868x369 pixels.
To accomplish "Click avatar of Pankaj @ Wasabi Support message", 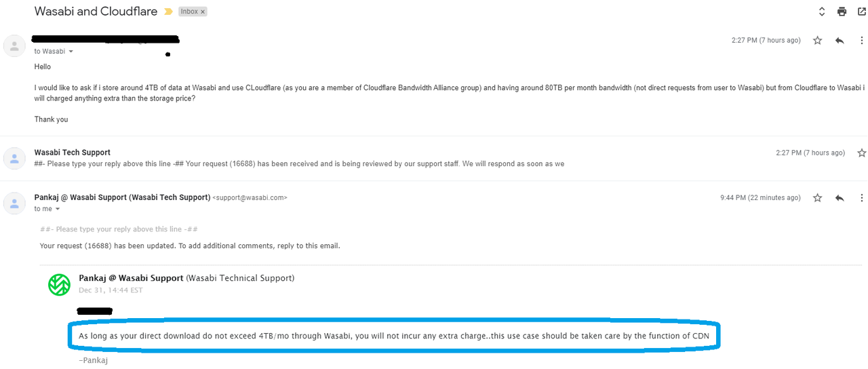I will tap(14, 203).
